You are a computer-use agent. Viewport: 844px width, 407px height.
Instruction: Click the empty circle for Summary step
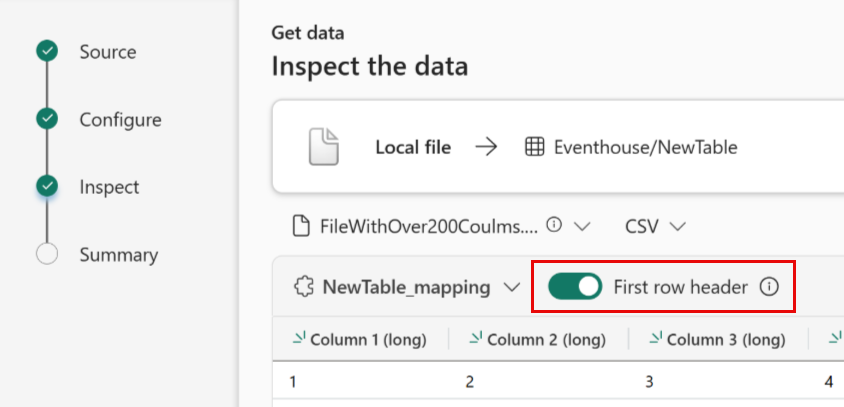(47, 254)
